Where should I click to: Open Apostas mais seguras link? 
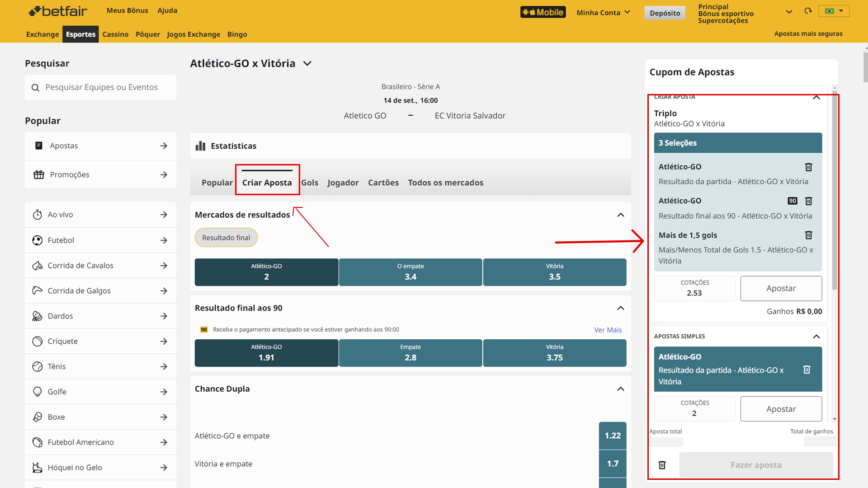point(808,33)
